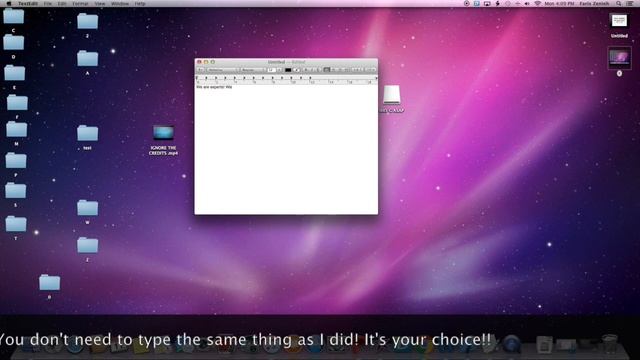Viewport: 640px width, 360px height.
Task: Select the screenshot thumbnail below Untitled
Action: coord(619,58)
